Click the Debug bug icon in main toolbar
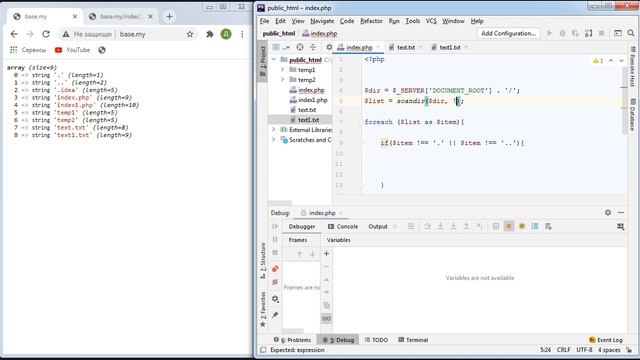 (562, 33)
